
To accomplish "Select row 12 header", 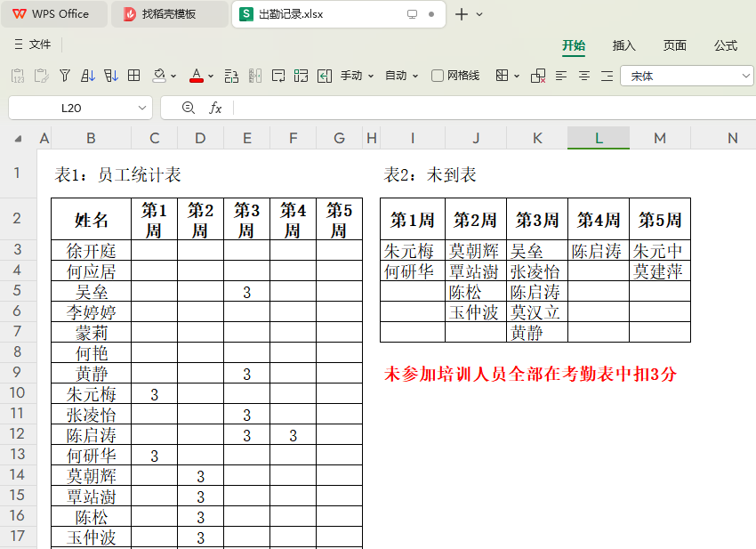I will [18, 434].
